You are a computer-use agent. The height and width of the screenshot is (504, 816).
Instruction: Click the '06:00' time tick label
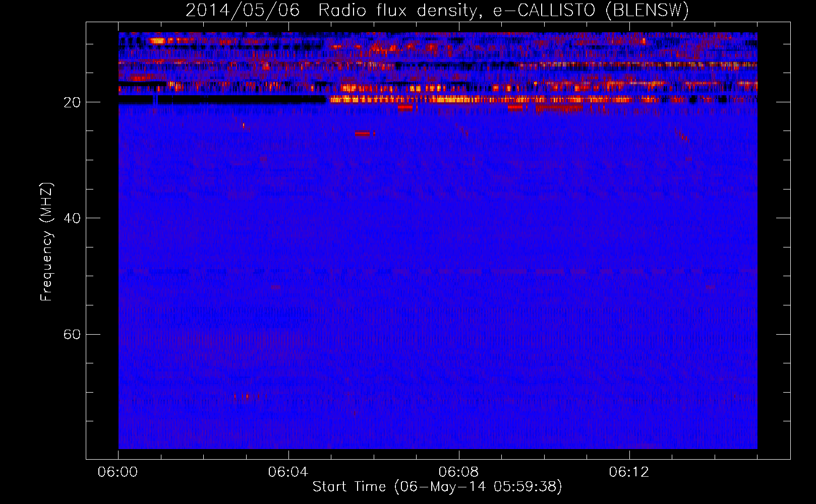coord(118,472)
